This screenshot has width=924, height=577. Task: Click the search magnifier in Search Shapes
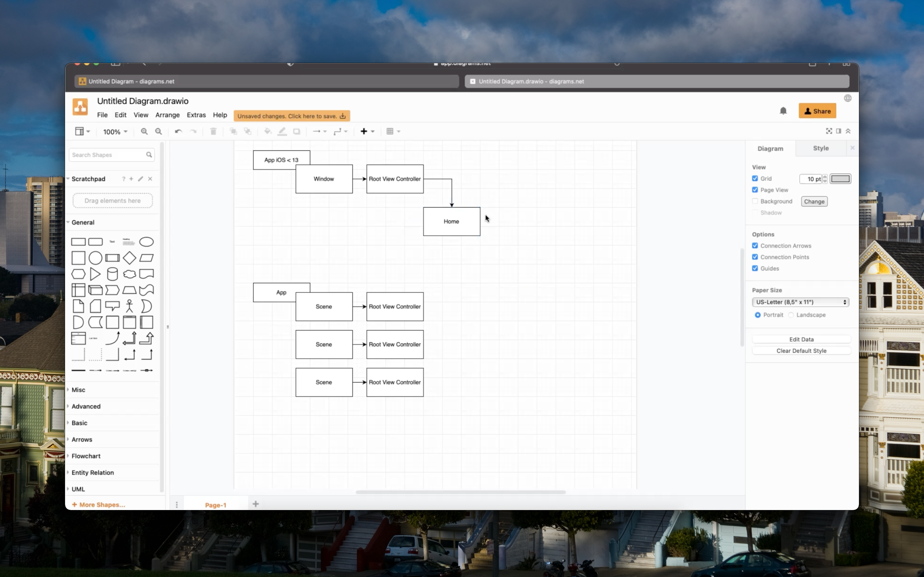[x=149, y=155]
